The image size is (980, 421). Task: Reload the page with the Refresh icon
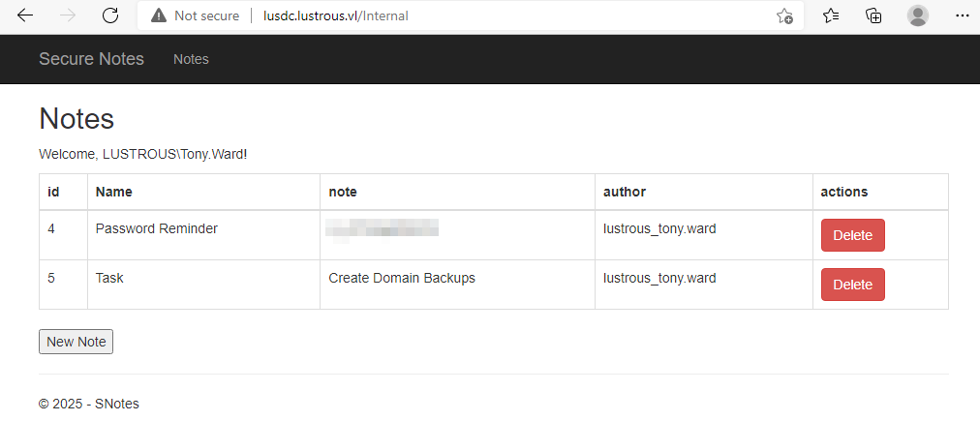(x=110, y=15)
